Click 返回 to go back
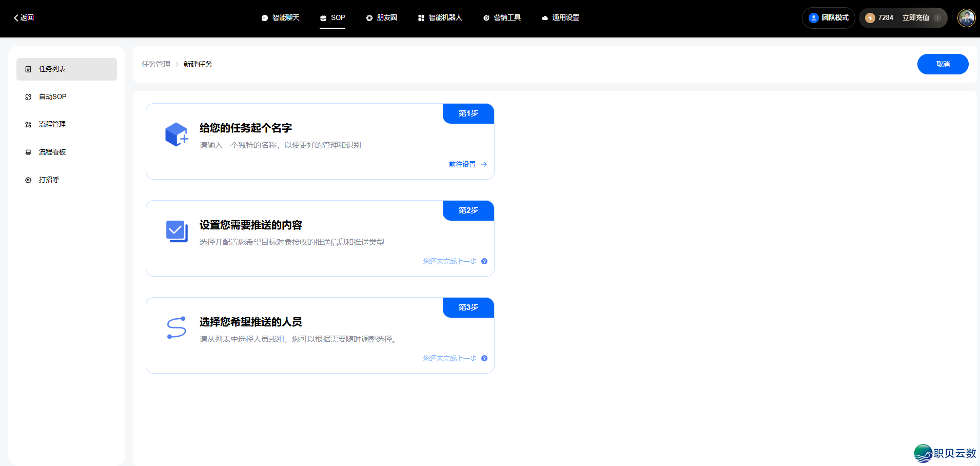The image size is (980, 466). pyautogui.click(x=23, y=17)
